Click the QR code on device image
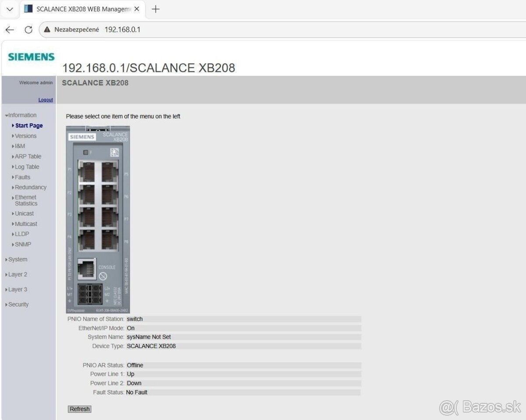Screen dimensions: 526x420 click(x=114, y=153)
